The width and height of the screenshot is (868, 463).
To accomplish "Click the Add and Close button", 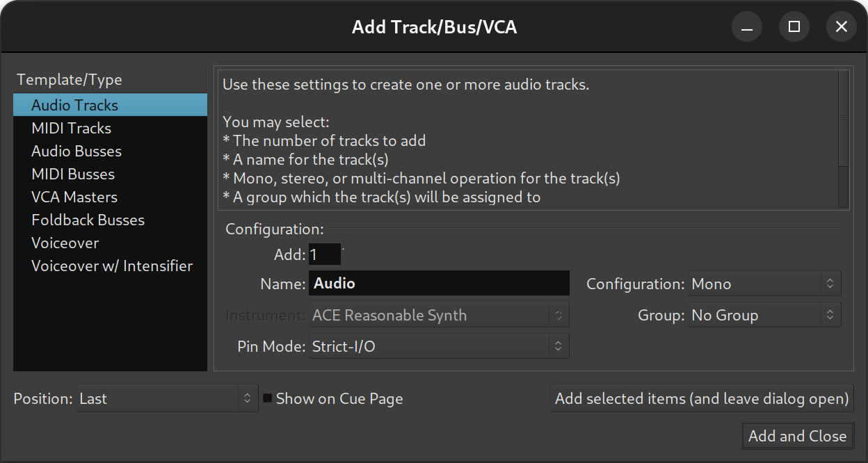I will (x=798, y=437).
